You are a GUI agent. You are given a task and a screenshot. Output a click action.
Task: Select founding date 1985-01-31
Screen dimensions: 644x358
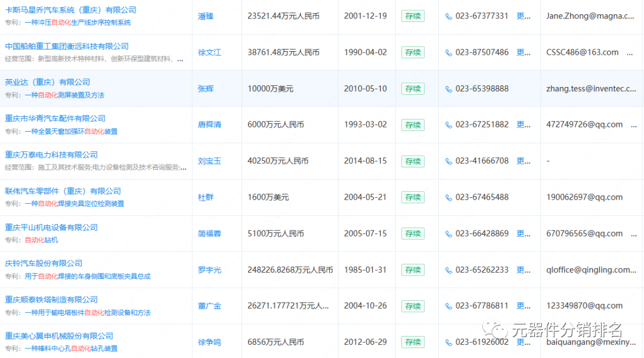[x=365, y=270]
